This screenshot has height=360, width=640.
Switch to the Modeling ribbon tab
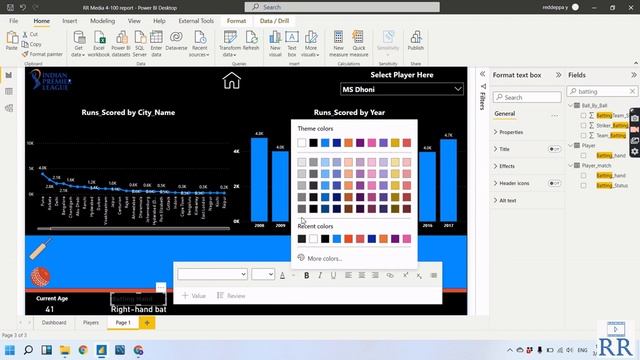point(102,21)
